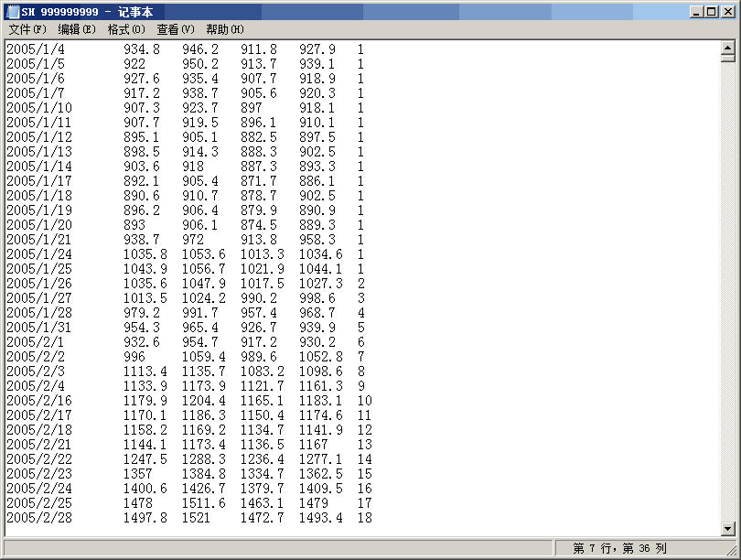
Task: Click value 890.9 in 2005/1/19 row
Action: point(317,210)
